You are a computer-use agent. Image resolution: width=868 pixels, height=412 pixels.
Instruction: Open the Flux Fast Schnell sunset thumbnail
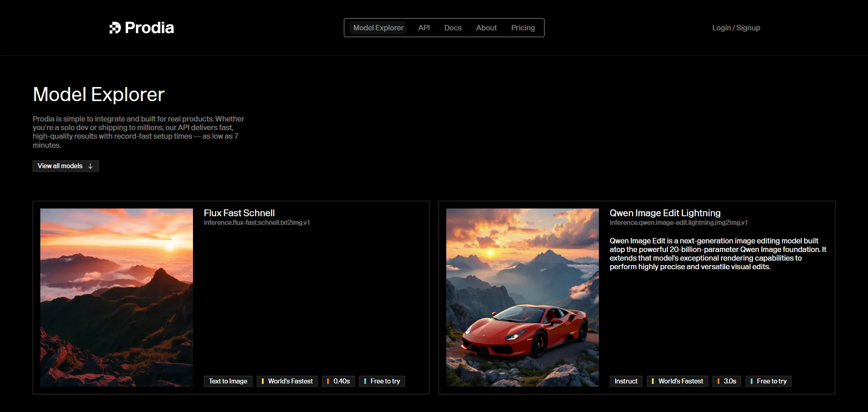pyautogui.click(x=116, y=297)
